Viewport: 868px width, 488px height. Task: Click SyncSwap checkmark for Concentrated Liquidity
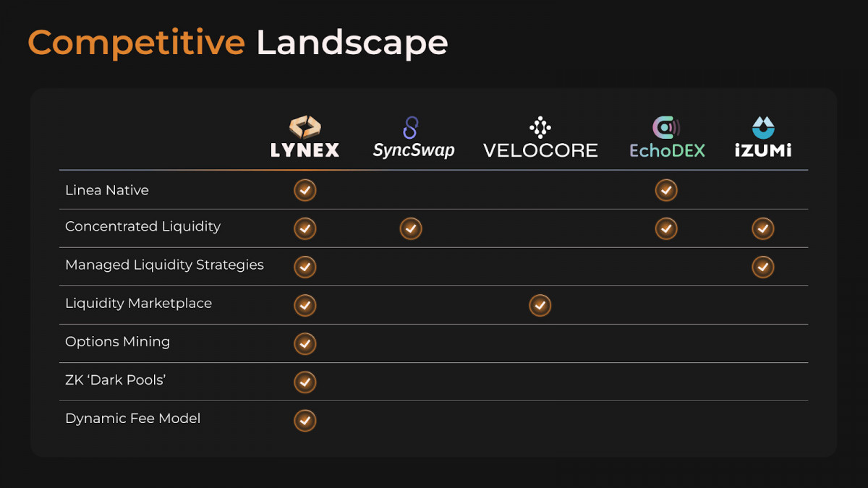click(411, 228)
